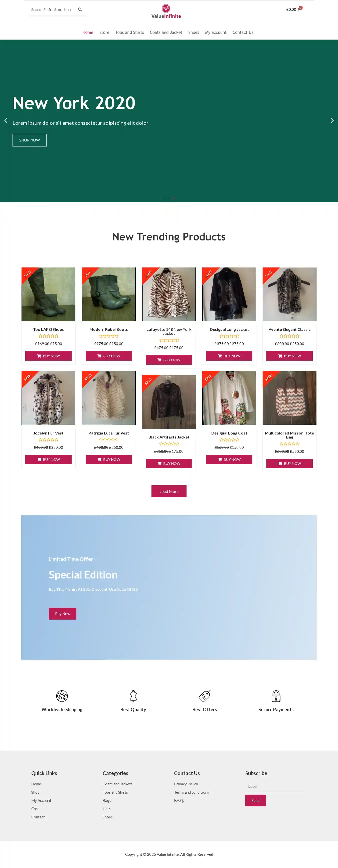
Task: Open the Coats and Jacket menu item
Action: (166, 32)
